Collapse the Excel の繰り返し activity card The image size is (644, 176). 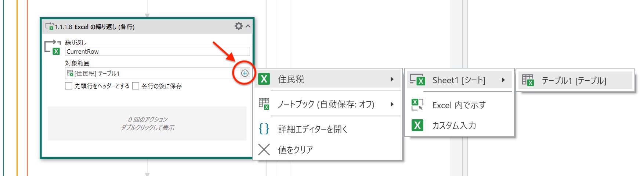coord(248,26)
